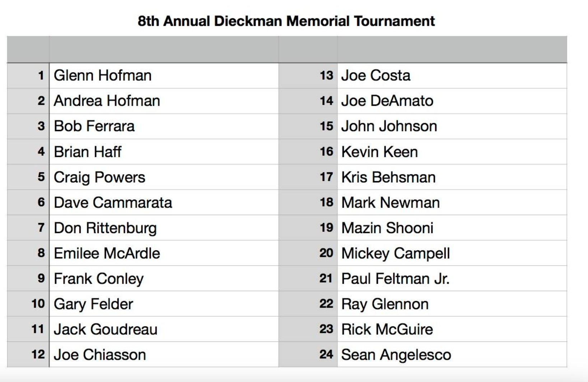This screenshot has height=382, width=588.
Task: Click the Joe Costa cell
Action: (452, 76)
